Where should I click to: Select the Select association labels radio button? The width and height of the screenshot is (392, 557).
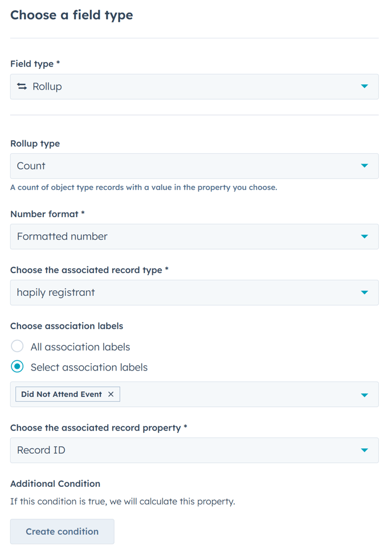coord(18,367)
